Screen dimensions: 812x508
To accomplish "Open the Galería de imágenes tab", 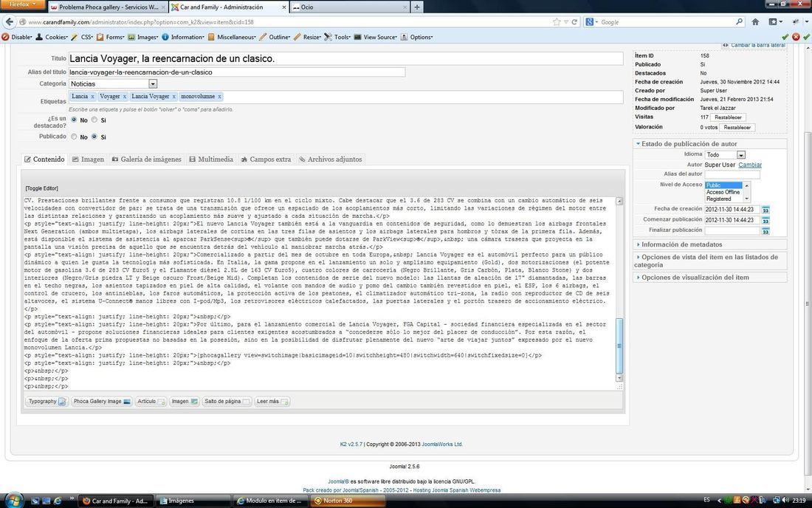I will [147, 159].
